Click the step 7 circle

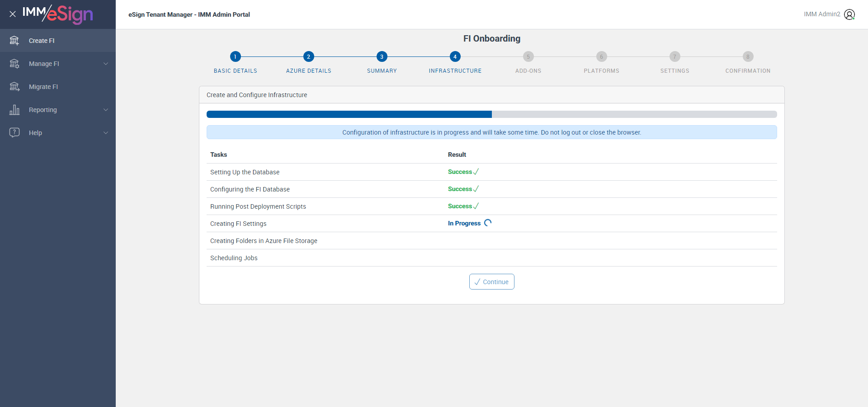click(x=675, y=56)
